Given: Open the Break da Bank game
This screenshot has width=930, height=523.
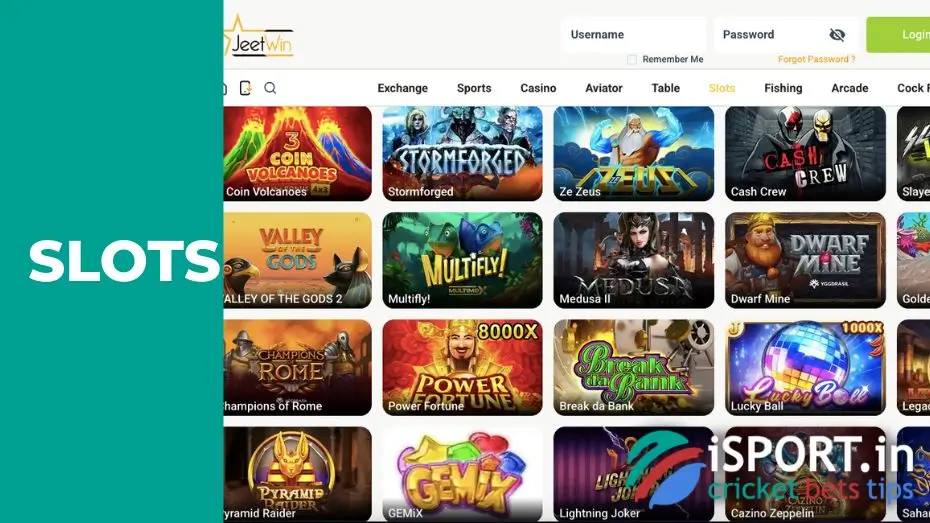Looking at the screenshot, I should [633, 367].
